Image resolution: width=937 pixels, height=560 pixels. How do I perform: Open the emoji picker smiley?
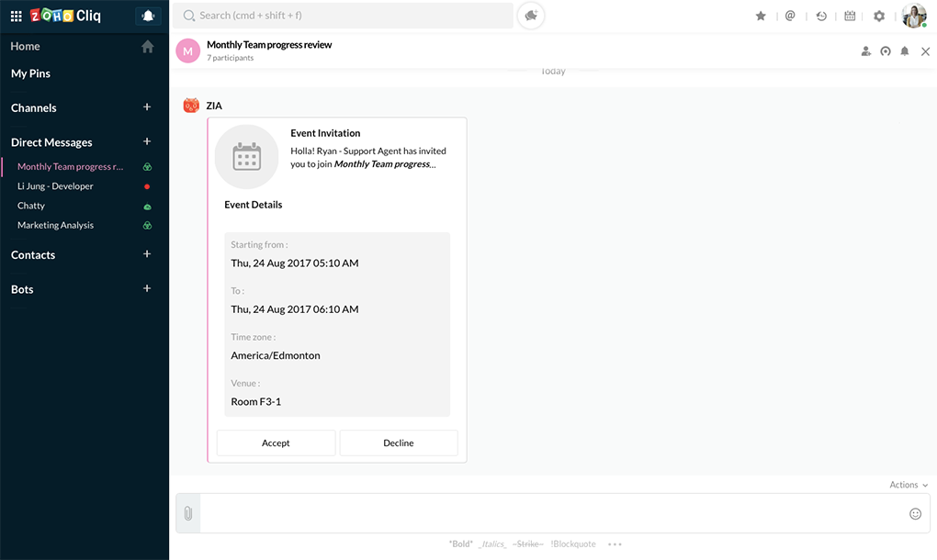(915, 513)
